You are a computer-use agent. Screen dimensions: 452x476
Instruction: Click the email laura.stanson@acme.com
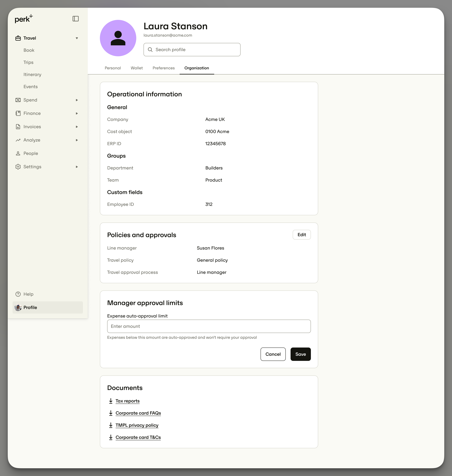(168, 35)
